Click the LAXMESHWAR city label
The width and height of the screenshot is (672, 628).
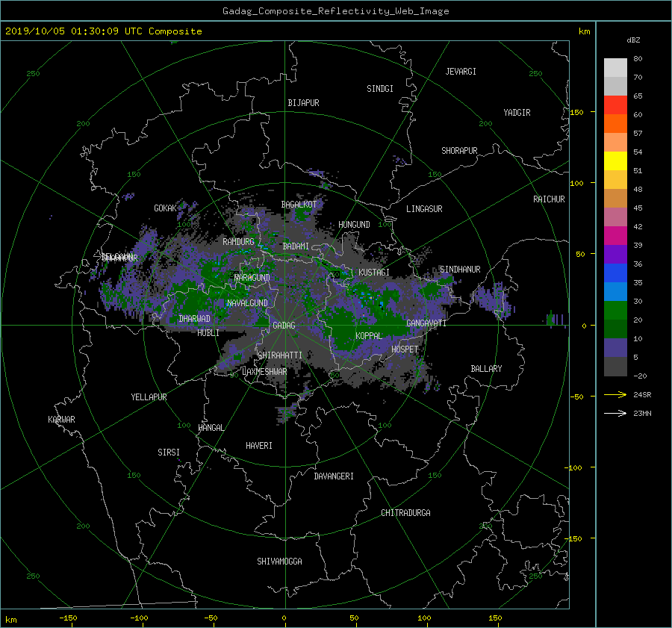[264, 372]
